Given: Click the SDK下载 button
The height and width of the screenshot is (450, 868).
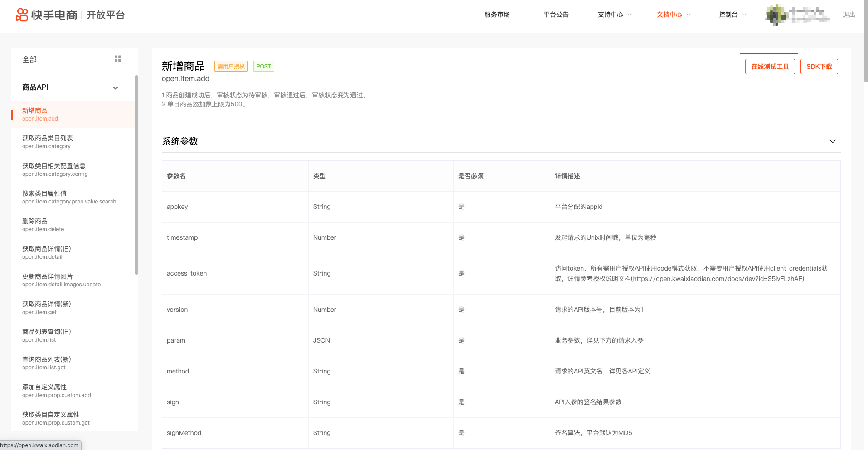Looking at the screenshot, I should point(819,67).
